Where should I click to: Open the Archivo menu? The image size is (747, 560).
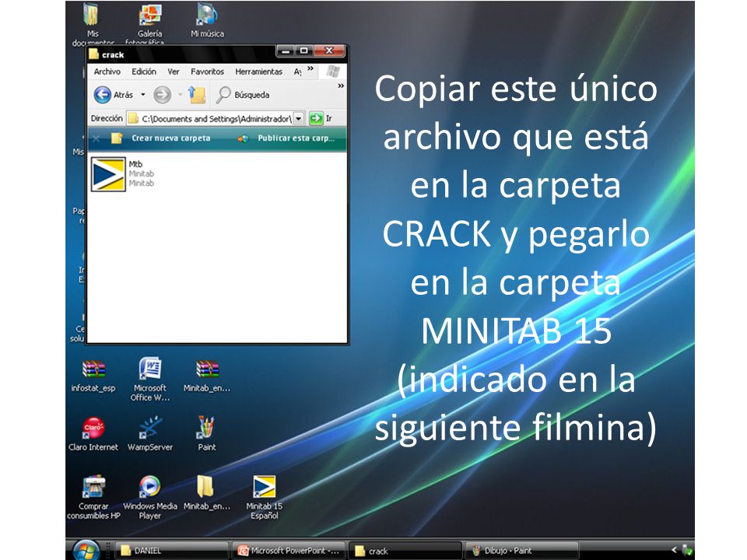click(107, 72)
